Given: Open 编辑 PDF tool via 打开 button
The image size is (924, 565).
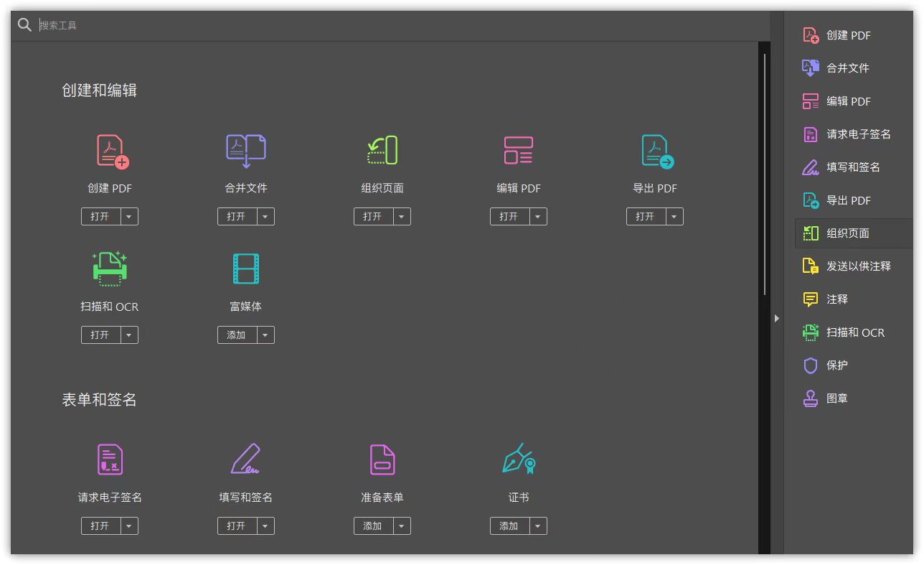Looking at the screenshot, I should pyautogui.click(x=509, y=216).
